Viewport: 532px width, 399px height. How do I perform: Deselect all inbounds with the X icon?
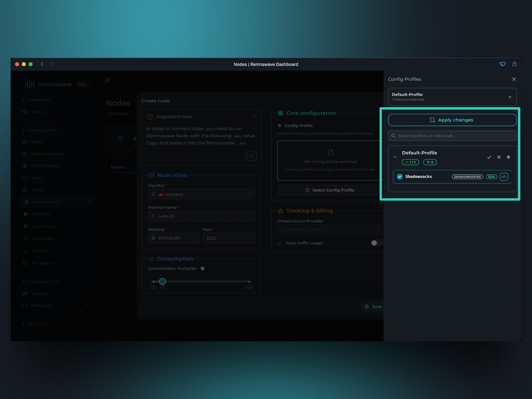click(499, 157)
